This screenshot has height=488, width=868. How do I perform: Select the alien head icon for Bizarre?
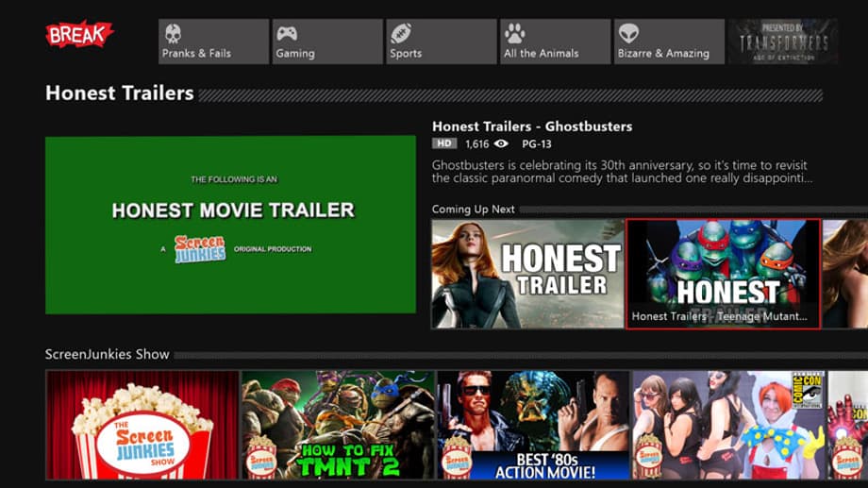(628, 34)
